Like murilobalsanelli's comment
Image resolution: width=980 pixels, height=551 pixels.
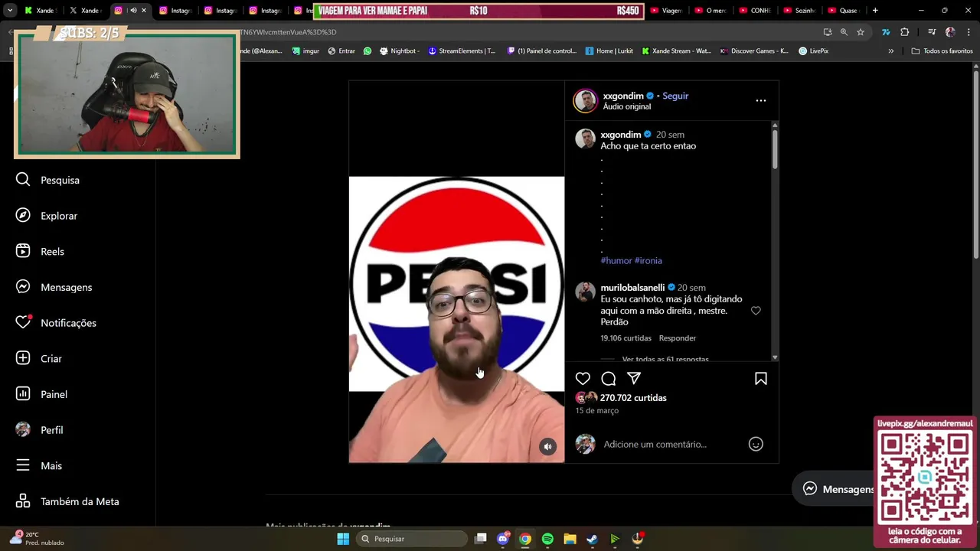(x=756, y=311)
